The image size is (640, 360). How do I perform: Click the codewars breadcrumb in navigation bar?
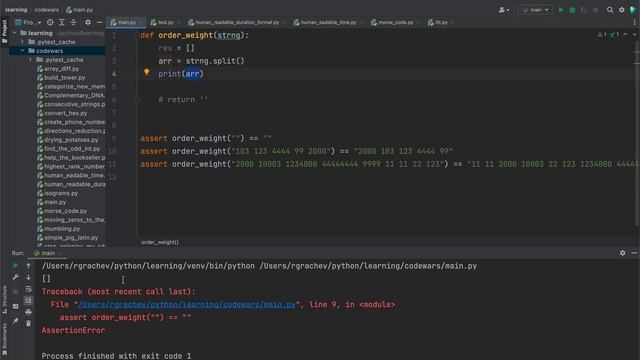tap(46, 10)
